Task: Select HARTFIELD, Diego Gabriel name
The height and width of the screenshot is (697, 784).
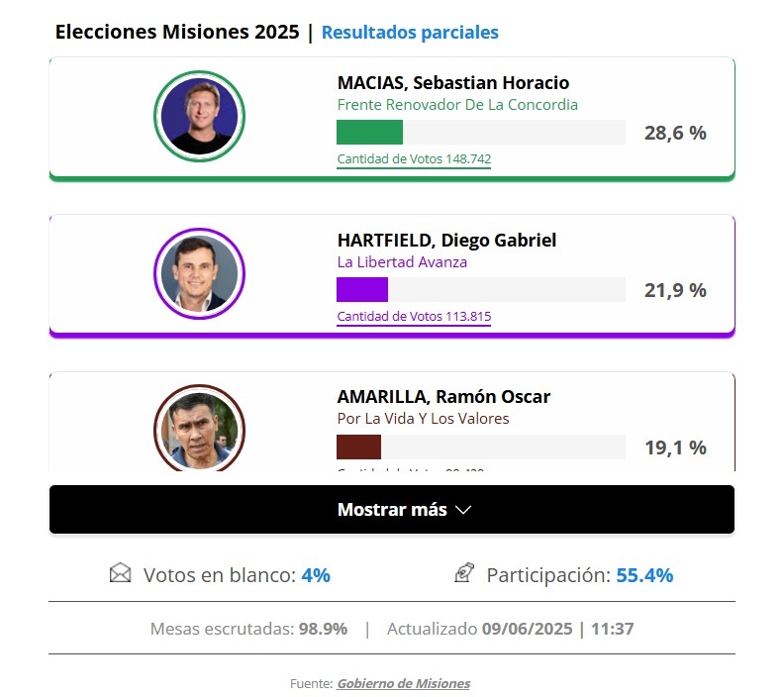Action: pyautogui.click(x=446, y=241)
